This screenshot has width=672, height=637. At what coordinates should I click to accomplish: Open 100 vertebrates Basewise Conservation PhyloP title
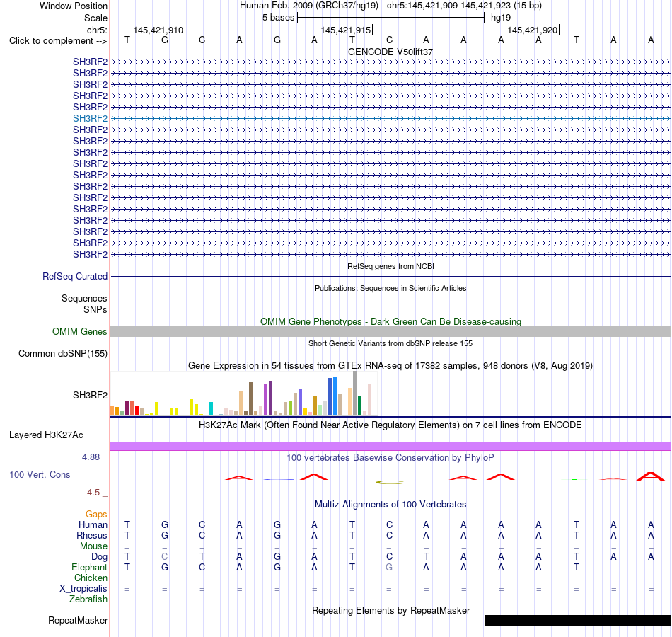390,458
